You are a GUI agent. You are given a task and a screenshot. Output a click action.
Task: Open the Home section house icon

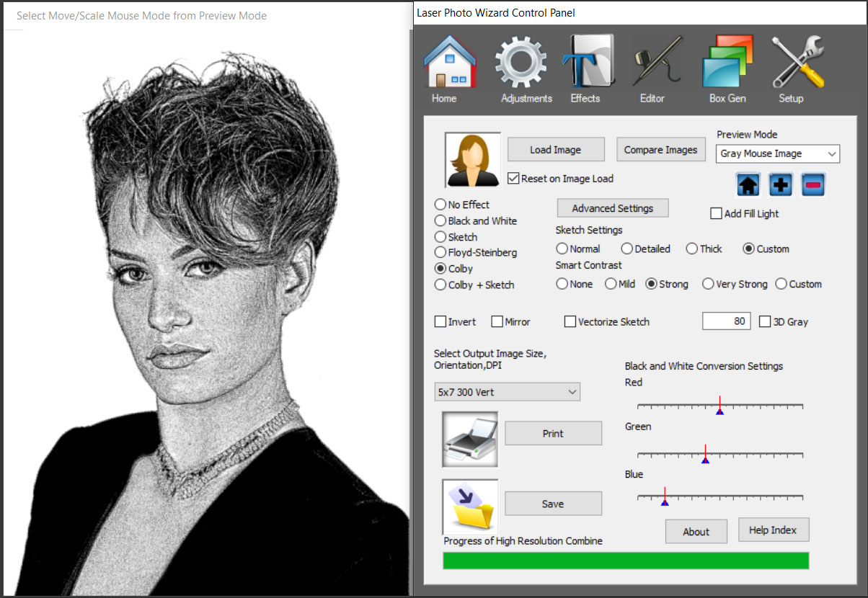click(449, 61)
